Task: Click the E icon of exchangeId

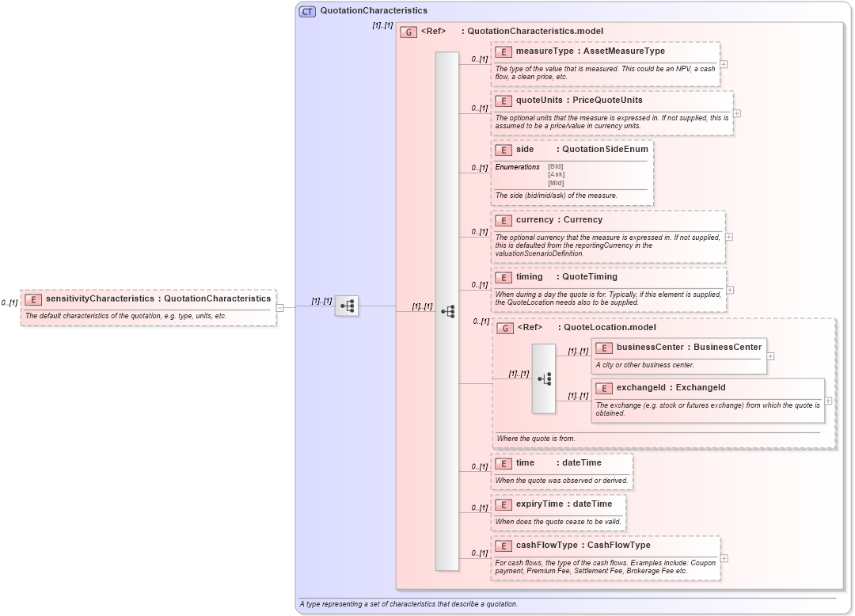Action: [x=603, y=388]
